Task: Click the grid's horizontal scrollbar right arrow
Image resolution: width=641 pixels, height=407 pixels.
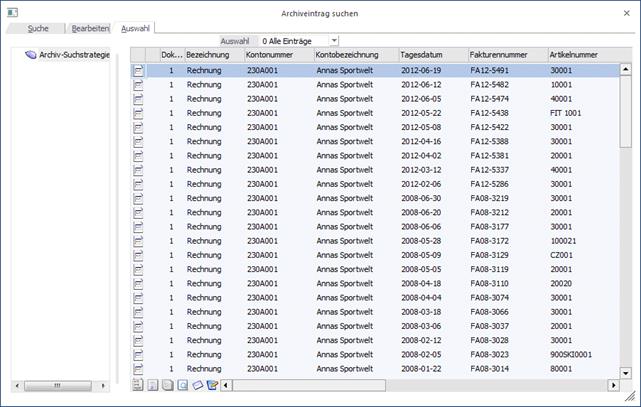Action: tap(612, 385)
